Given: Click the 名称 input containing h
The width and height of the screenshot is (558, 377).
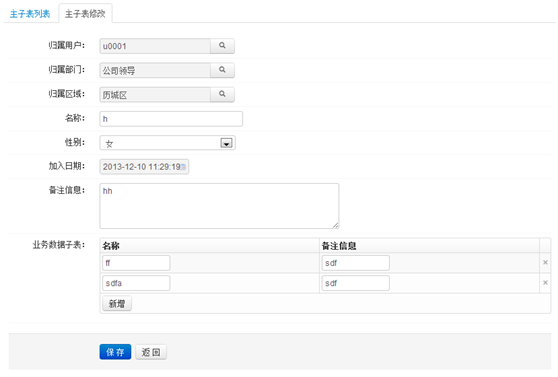Looking at the screenshot, I should pos(171,119).
